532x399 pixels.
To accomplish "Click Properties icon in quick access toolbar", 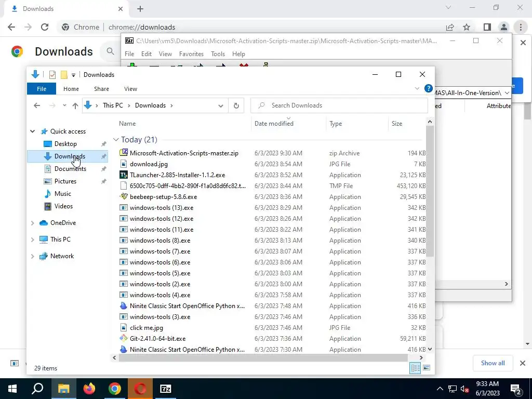I will click(x=52, y=75).
